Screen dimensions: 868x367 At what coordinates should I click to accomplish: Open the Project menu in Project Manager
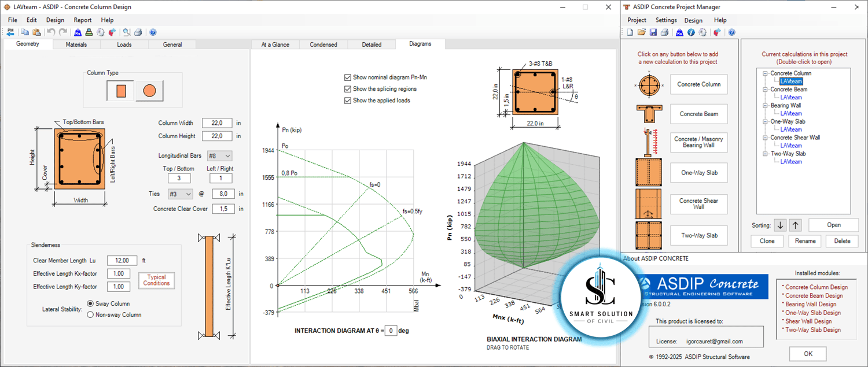(x=637, y=20)
